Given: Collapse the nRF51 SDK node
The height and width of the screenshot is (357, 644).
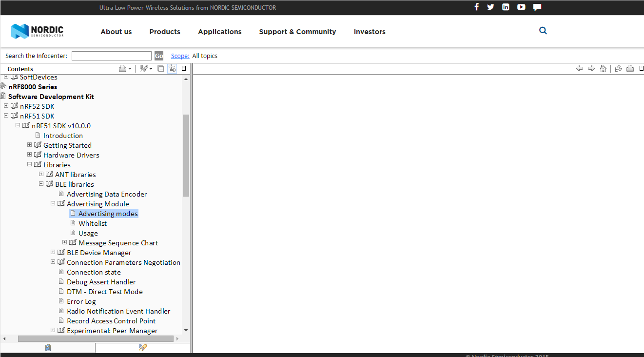Looking at the screenshot, I should pyautogui.click(x=6, y=116).
